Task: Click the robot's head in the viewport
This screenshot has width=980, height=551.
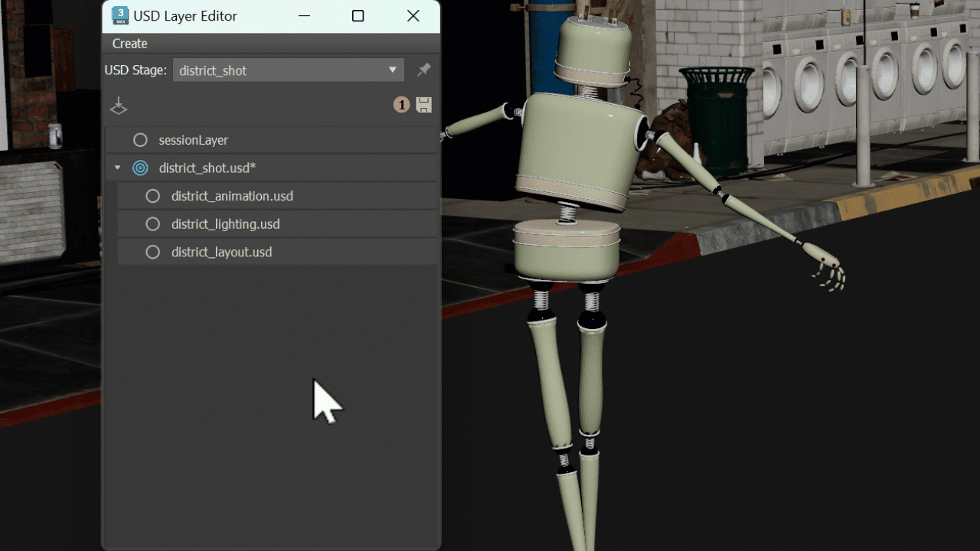Action: [x=593, y=51]
